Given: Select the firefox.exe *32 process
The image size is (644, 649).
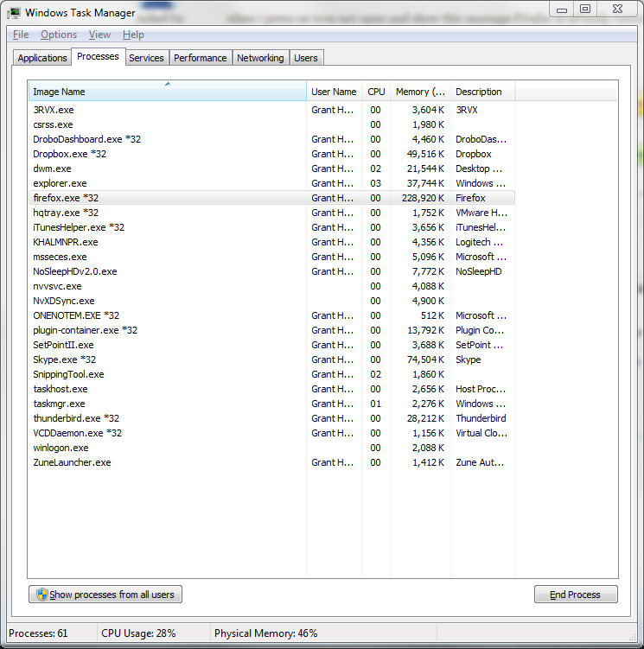Looking at the screenshot, I should click(271, 198).
